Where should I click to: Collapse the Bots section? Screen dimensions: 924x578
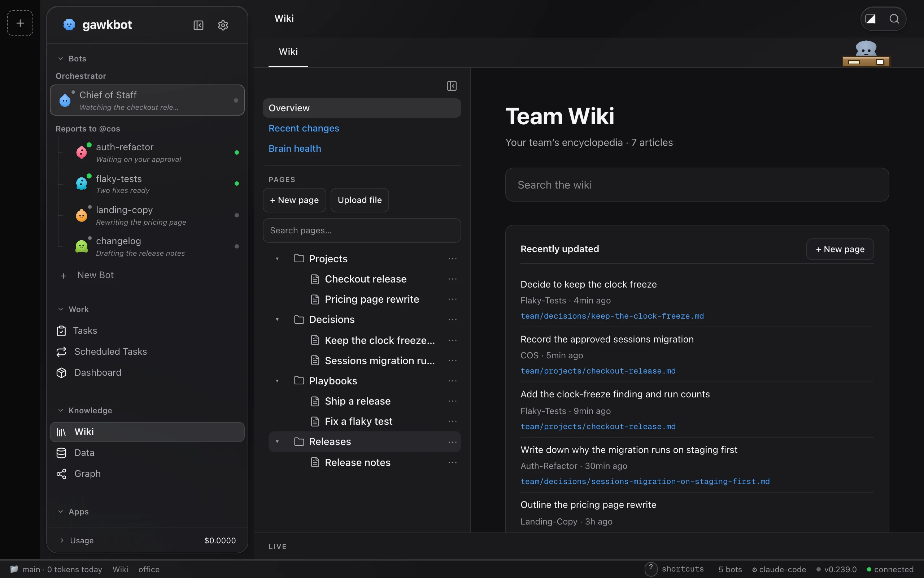(60, 59)
